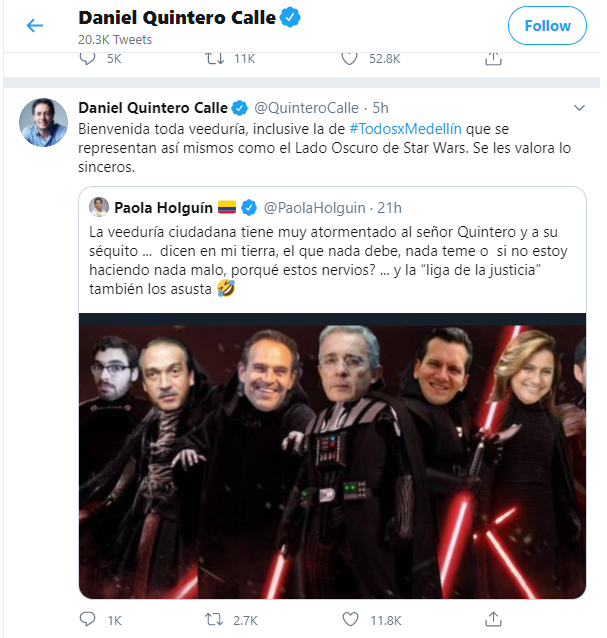Click the back arrow icon

pos(35,25)
